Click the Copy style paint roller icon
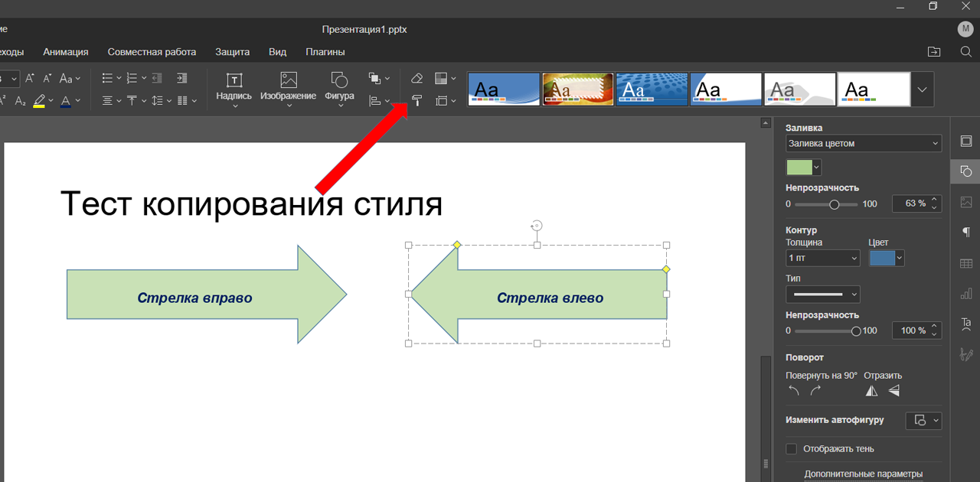 (417, 100)
